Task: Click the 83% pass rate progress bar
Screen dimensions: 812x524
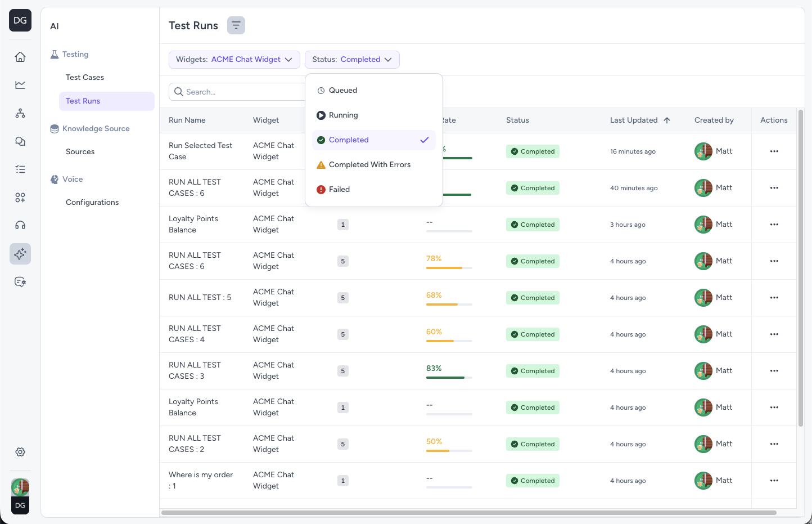Action: pos(449,378)
